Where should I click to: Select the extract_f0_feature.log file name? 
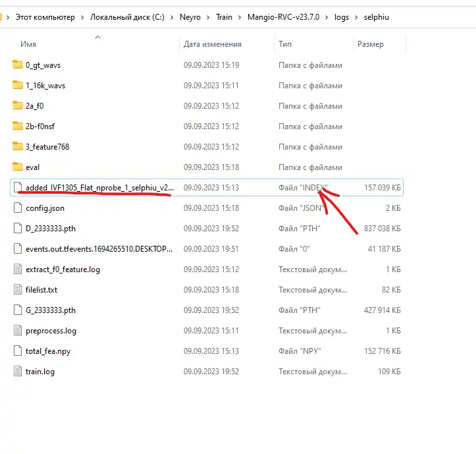[x=63, y=270]
